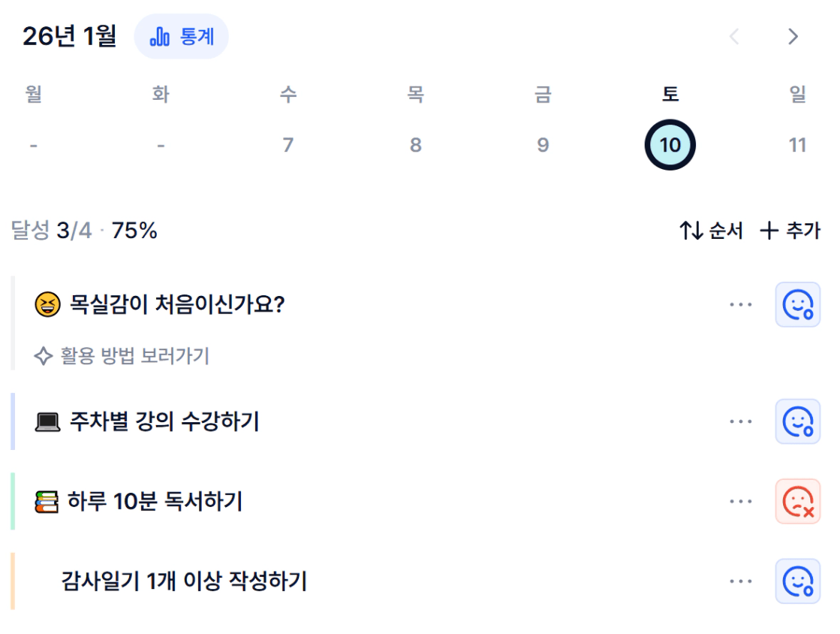
Task: Open more options for 감사일기 1개 이상 작성하기
Action: click(x=740, y=581)
